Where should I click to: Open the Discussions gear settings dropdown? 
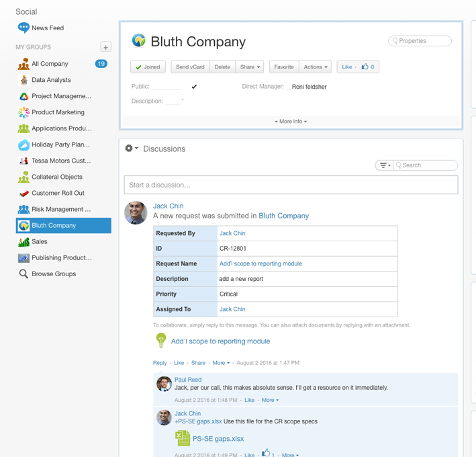point(132,149)
